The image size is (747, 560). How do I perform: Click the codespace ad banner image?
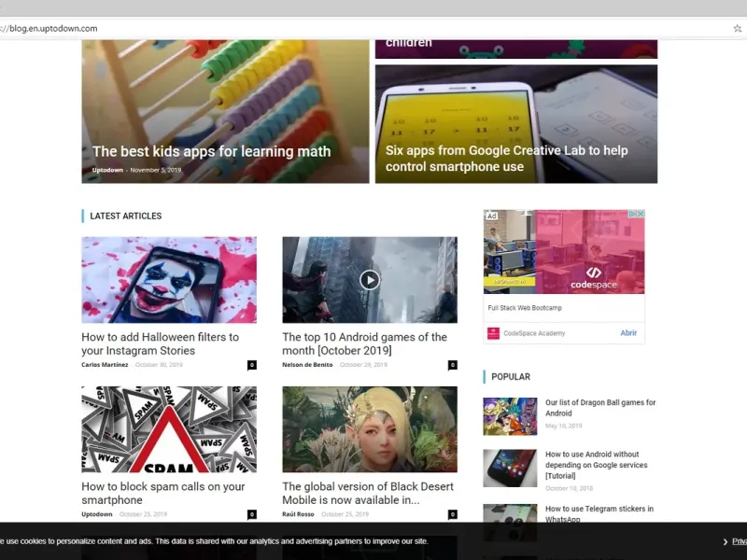coord(564,252)
